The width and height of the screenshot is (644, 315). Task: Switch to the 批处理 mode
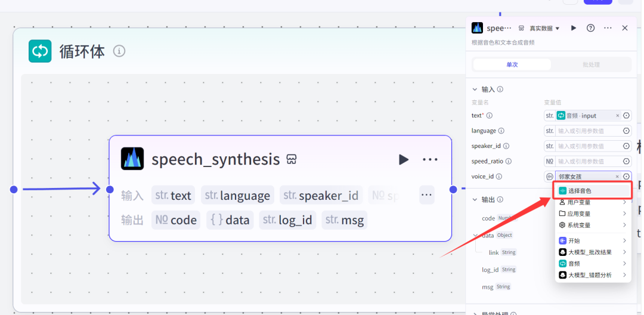point(591,64)
